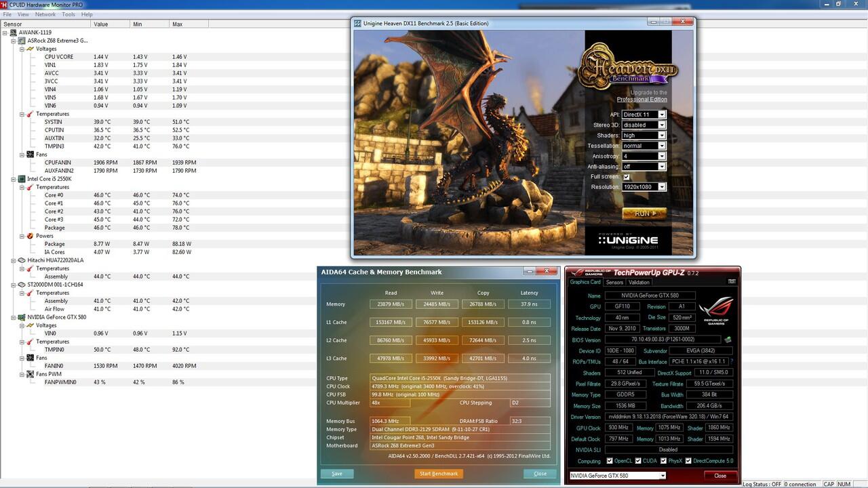Screen dimensions: 868x488
Task: Switch to the Sensors tab in GPU-Z
Action: (x=614, y=282)
